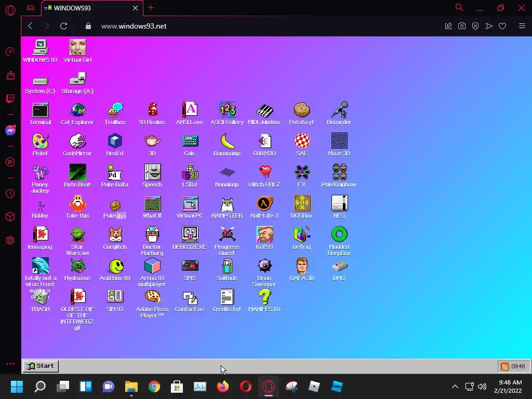
Task: Open ASCII Gallery desktop icon
Action: [x=227, y=114]
